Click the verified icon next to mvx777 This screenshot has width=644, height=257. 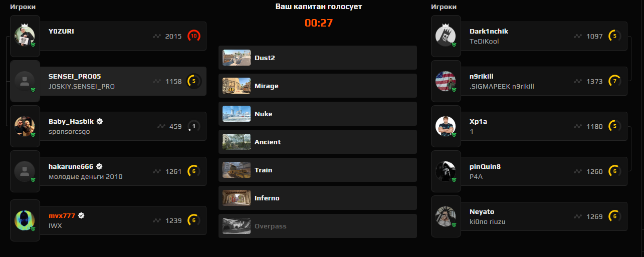pyautogui.click(x=81, y=215)
